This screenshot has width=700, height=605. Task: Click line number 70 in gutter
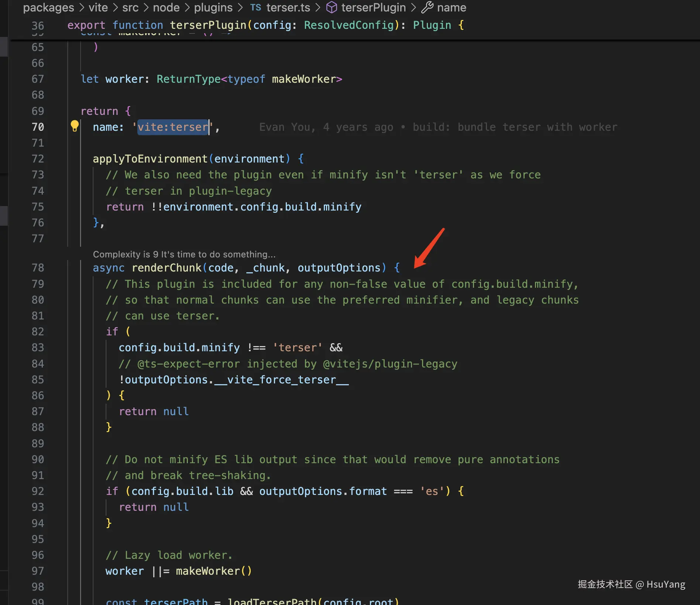(38, 127)
